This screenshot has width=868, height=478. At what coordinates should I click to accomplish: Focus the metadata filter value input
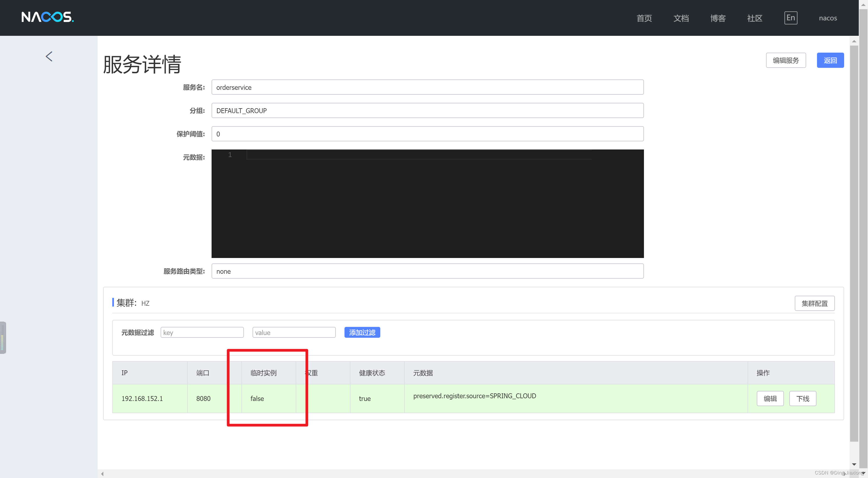click(x=294, y=332)
